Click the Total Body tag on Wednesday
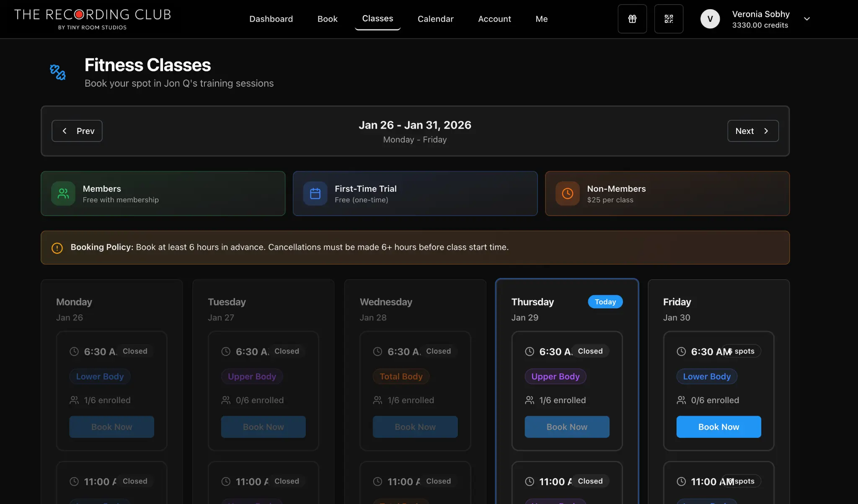 point(401,376)
